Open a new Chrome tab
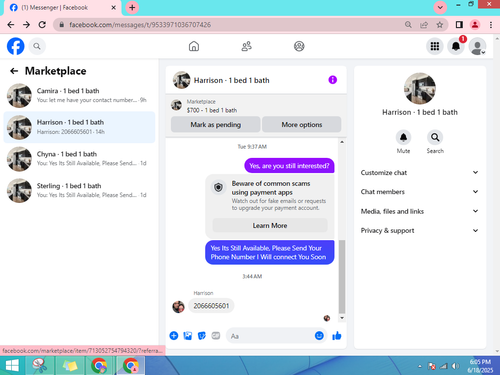The height and width of the screenshot is (375, 500). (x=132, y=7)
